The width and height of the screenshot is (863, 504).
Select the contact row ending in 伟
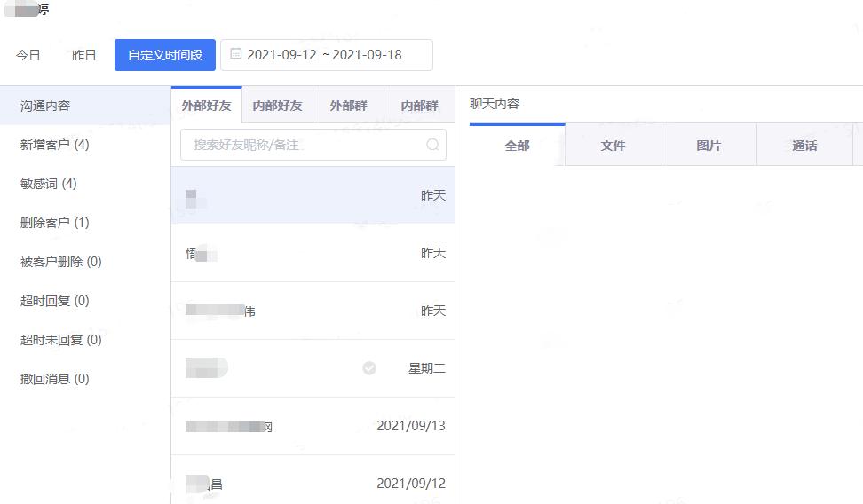[x=313, y=311]
